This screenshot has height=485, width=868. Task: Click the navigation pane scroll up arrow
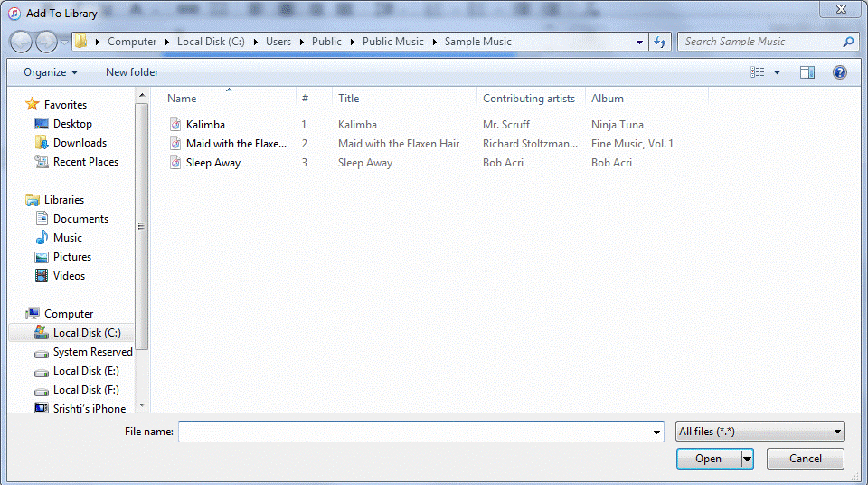click(x=142, y=95)
